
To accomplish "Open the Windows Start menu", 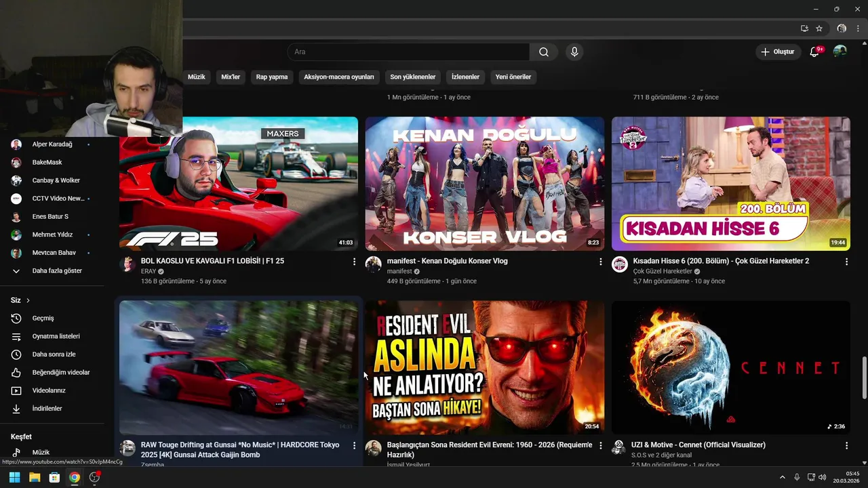I will coord(14,477).
